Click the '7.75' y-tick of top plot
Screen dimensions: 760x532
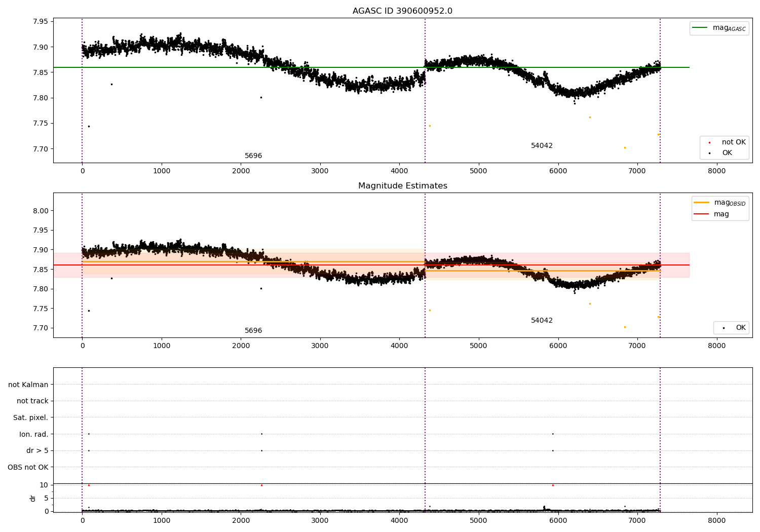(41, 124)
